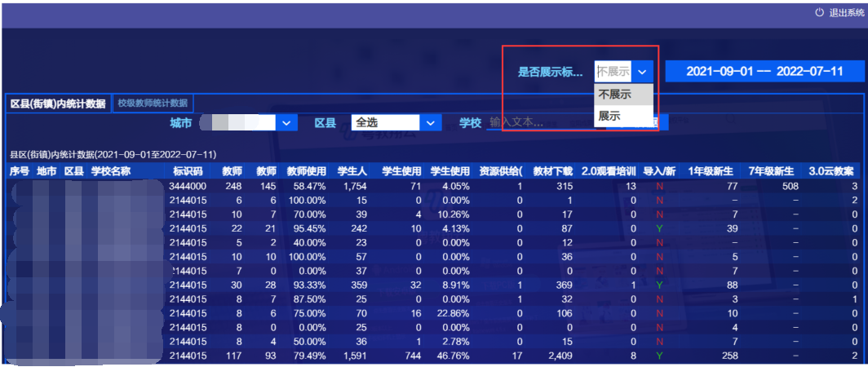Click the 学校 text input field
Image resolution: width=868 pixels, height=367 pixels.
pos(540,123)
